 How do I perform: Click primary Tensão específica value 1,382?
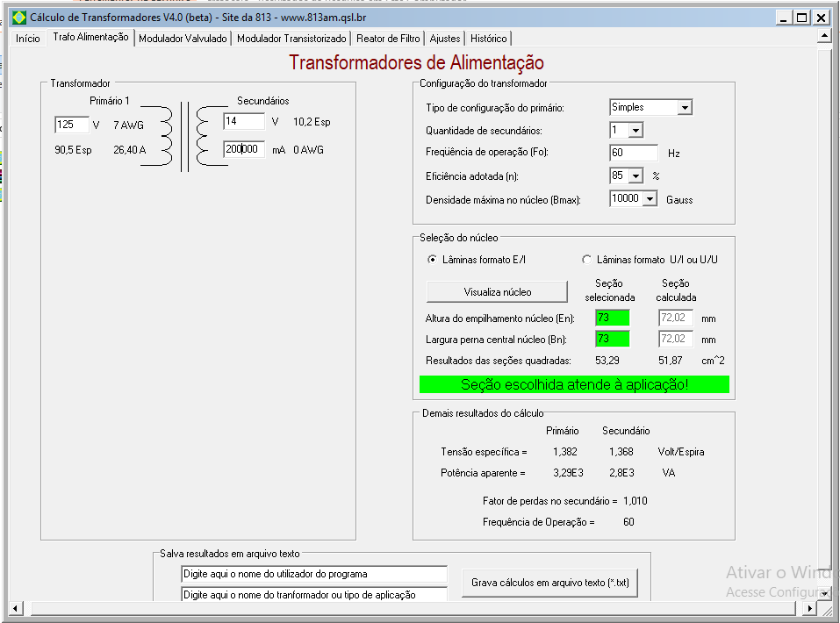click(x=565, y=452)
